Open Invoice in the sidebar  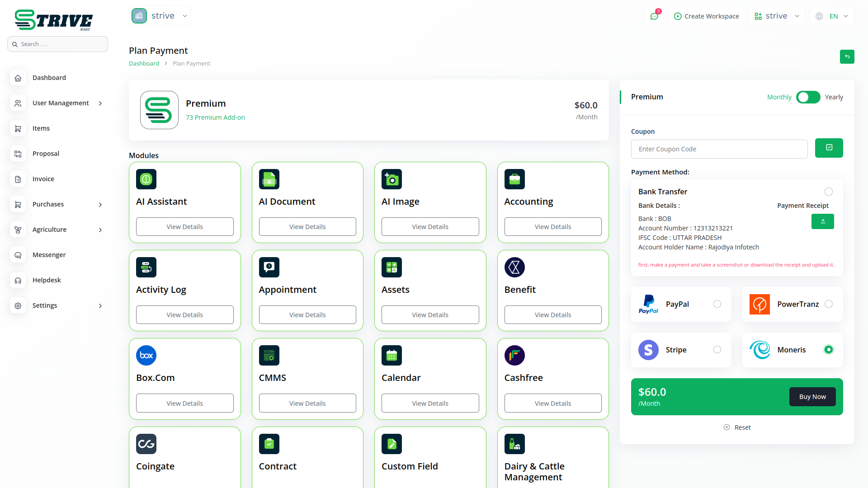point(43,179)
